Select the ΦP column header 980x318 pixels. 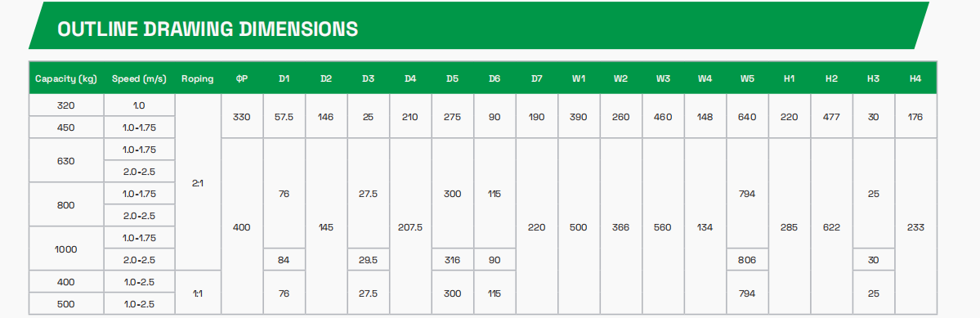point(242,78)
